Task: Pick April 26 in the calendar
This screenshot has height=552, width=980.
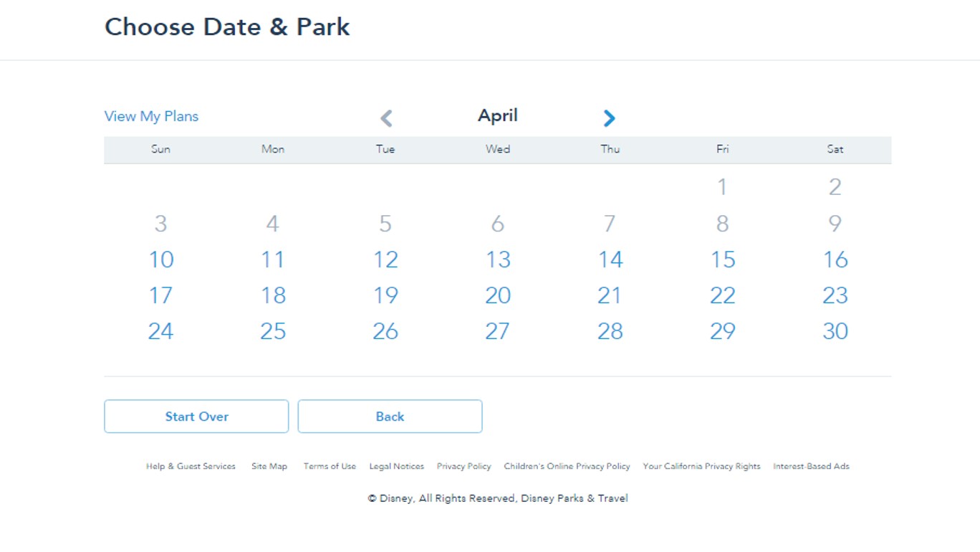Action: coord(385,331)
